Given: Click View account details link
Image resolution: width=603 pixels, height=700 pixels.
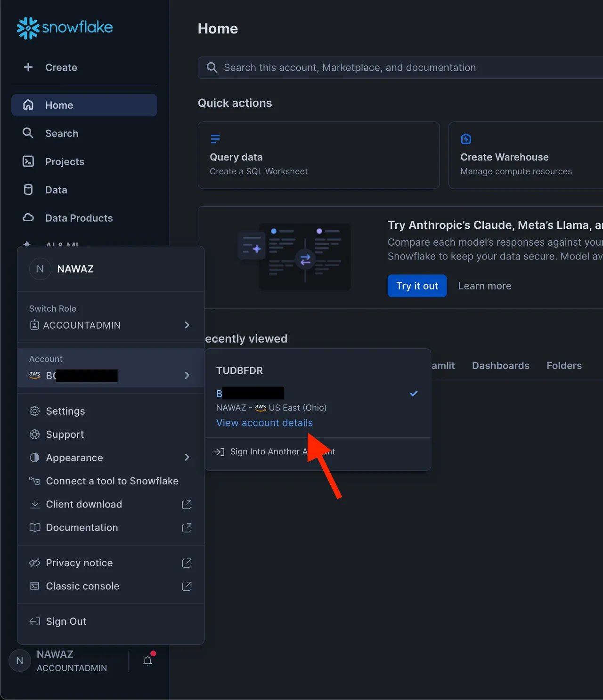Looking at the screenshot, I should pos(264,423).
